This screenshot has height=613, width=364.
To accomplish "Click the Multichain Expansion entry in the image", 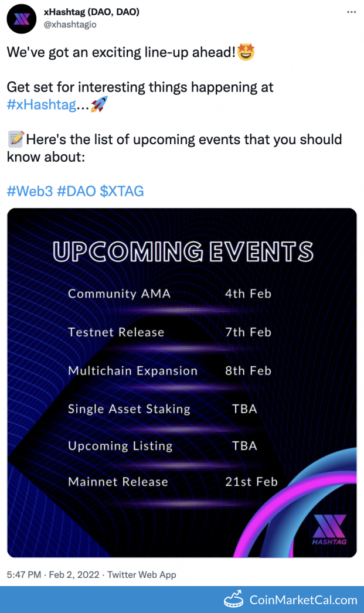I will [132, 371].
